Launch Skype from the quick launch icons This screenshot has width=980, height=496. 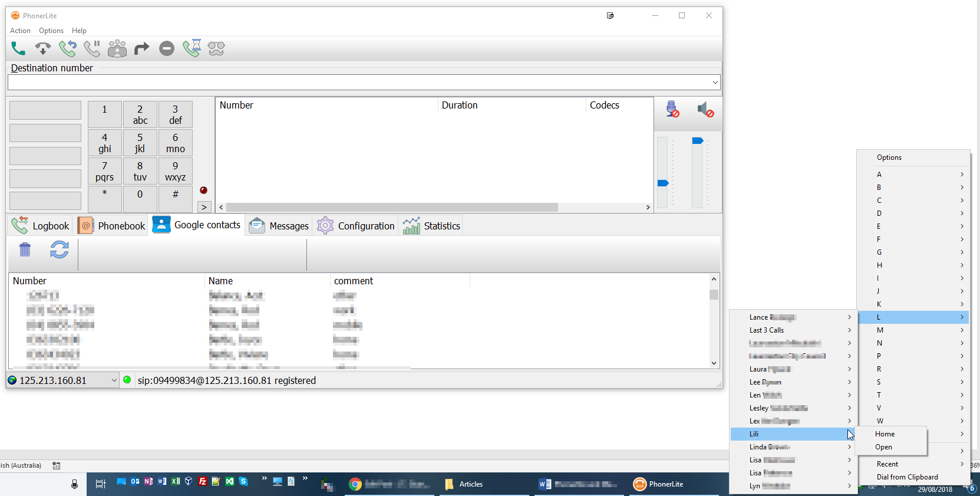point(243,481)
